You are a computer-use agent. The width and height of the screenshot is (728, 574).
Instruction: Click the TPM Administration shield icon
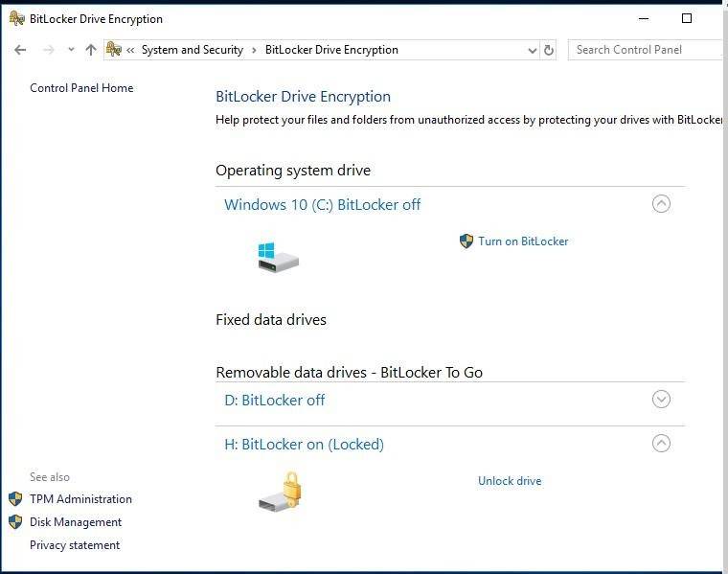[x=15, y=499]
